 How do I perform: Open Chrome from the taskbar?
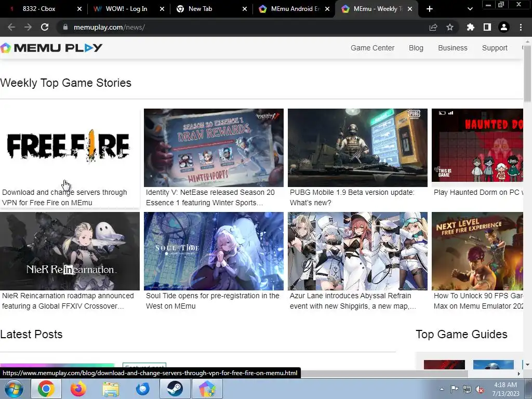click(x=46, y=389)
